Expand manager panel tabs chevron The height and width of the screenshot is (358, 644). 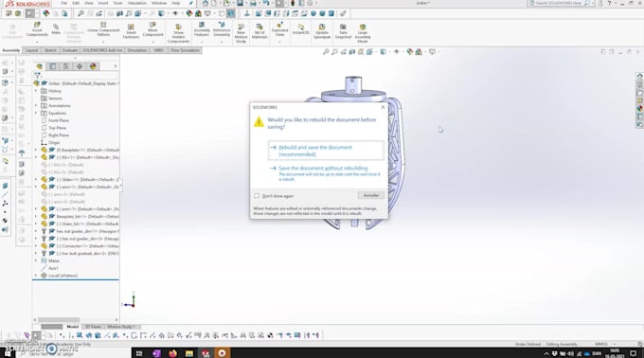click(x=116, y=66)
